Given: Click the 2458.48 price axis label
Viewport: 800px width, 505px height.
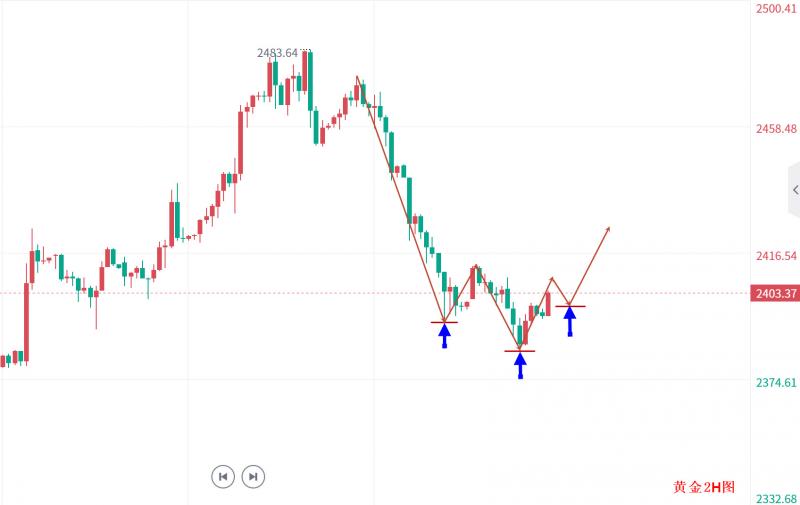Looking at the screenshot, I should click(775, 129).
